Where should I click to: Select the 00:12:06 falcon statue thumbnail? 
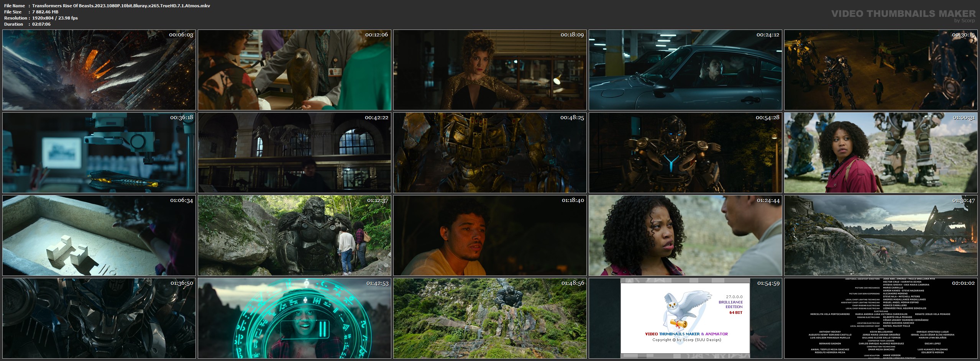pyautogui.click(x=294, y=70)
